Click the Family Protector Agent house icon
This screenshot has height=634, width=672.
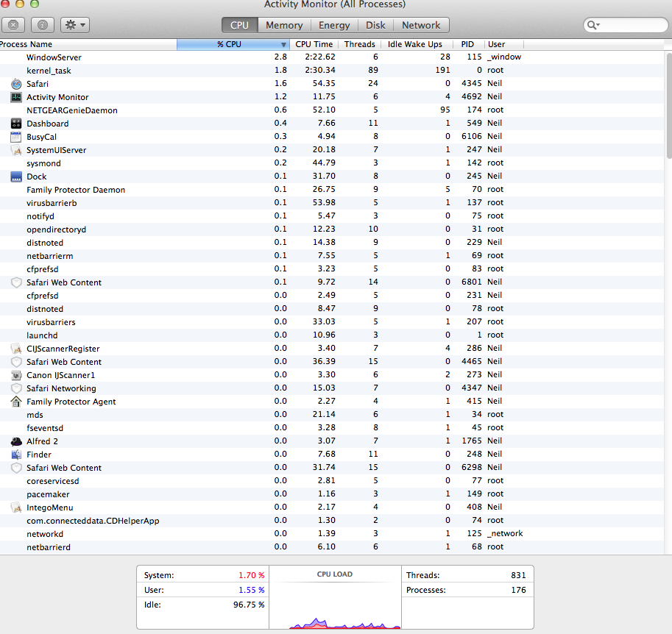16,402
